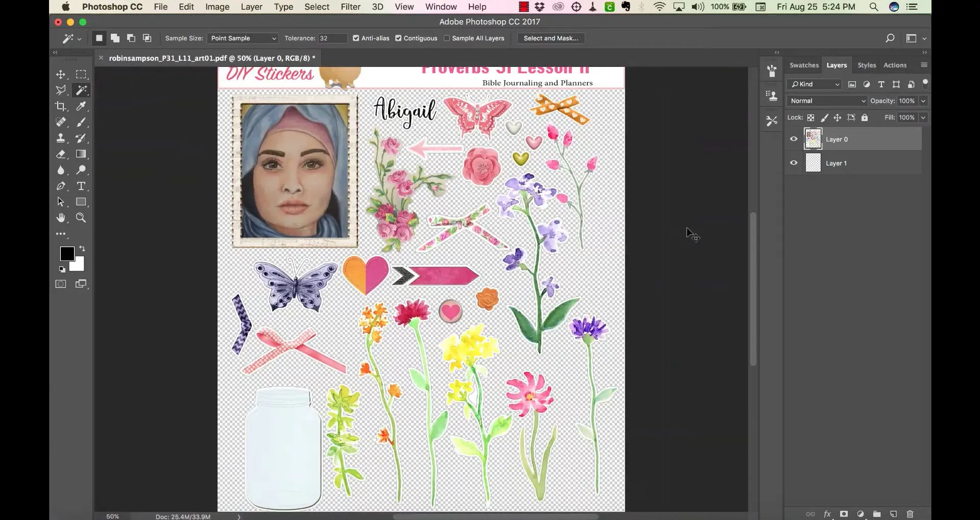Click the lock transparent pixels icon

tap(811, 117)
